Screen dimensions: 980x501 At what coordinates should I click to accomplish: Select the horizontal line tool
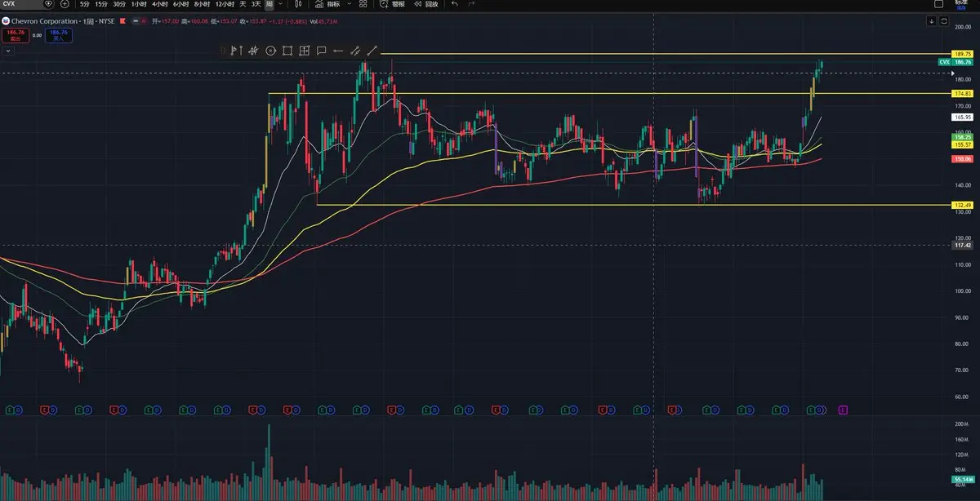338,51
